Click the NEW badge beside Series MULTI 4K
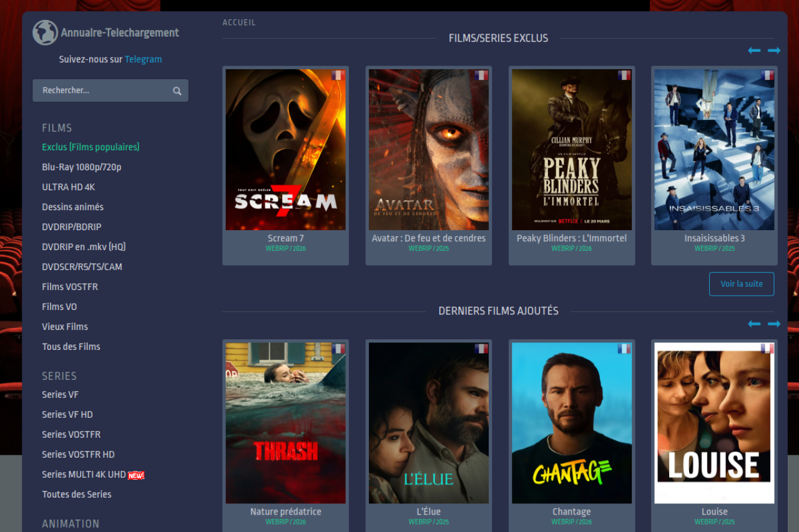799x532 pixels. [136, 475]
